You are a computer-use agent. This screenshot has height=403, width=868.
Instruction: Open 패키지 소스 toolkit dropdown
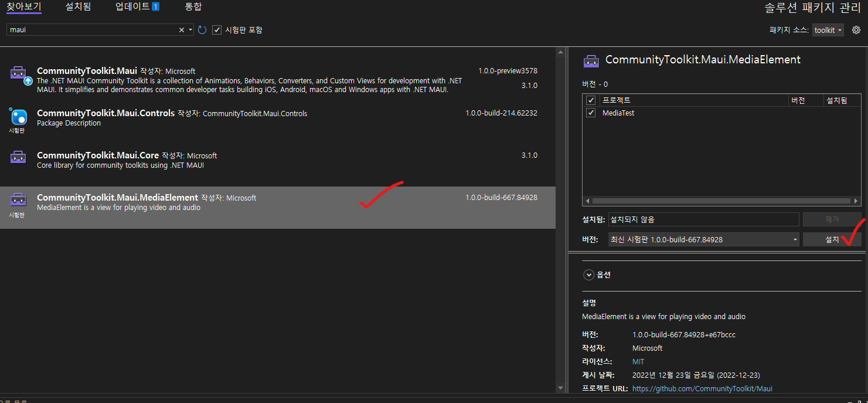828,30
